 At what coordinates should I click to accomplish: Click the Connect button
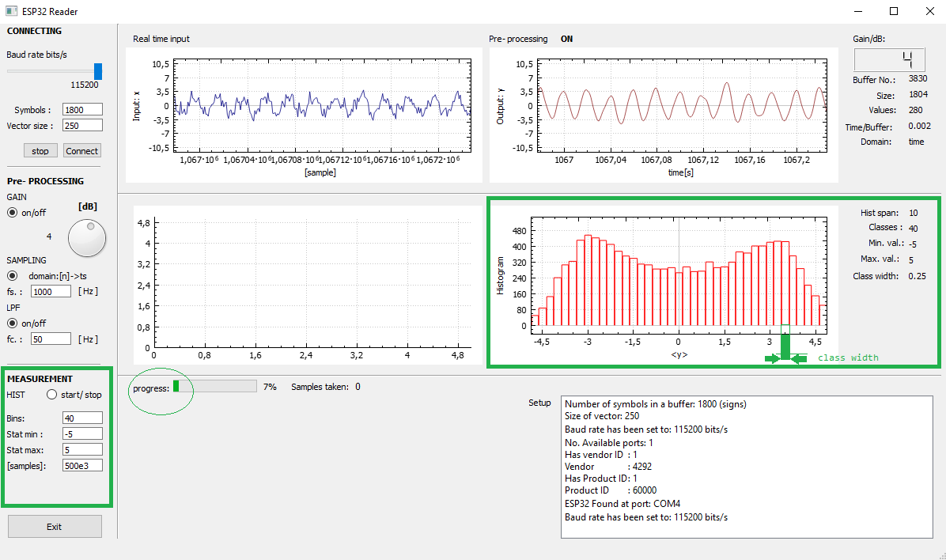tap(82, 151)
